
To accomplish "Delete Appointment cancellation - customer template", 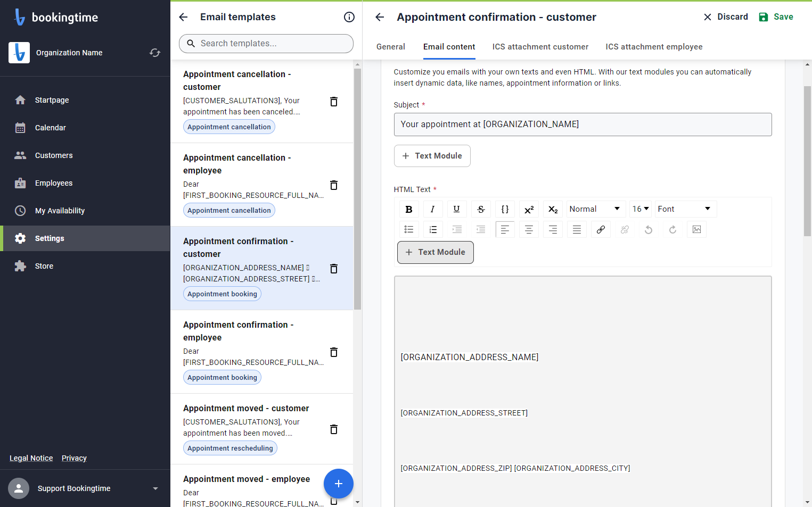I will (334, 102).
